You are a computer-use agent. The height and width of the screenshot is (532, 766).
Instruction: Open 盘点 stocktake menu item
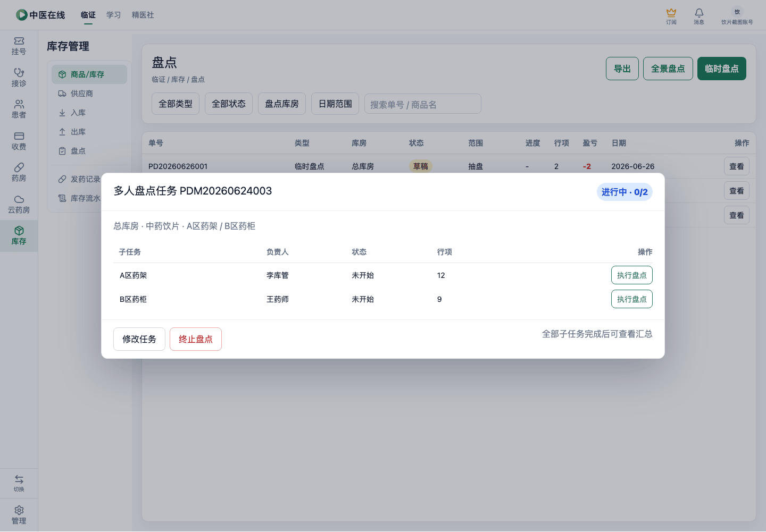pyautogui.click(x=89, y=151)
